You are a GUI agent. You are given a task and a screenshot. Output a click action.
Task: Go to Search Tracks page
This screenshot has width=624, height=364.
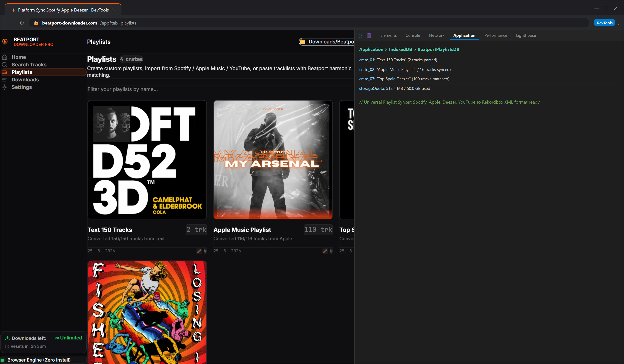43,65
